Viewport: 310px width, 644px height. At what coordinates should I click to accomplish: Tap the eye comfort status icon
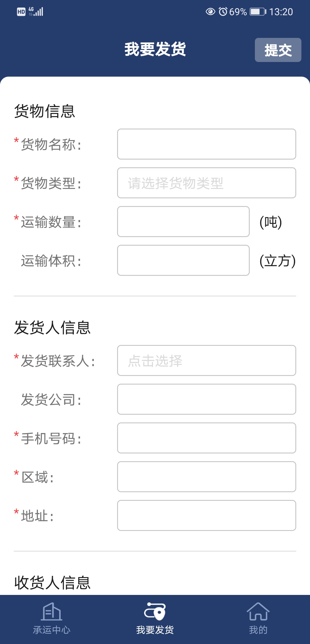[210, 11]
